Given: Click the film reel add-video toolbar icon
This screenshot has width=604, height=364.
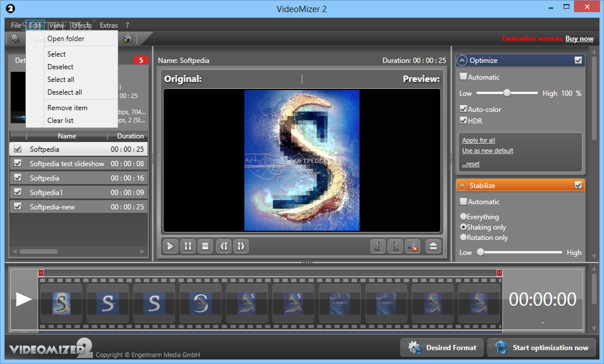Looking at the screenshot, I should point(16,39).
